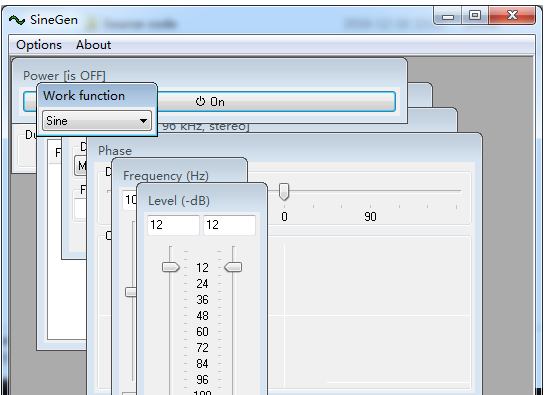Open the Work function Sine dropdown
Viewport: 545px width, 395px height.
pyautogui.click(x=97, y=121)
